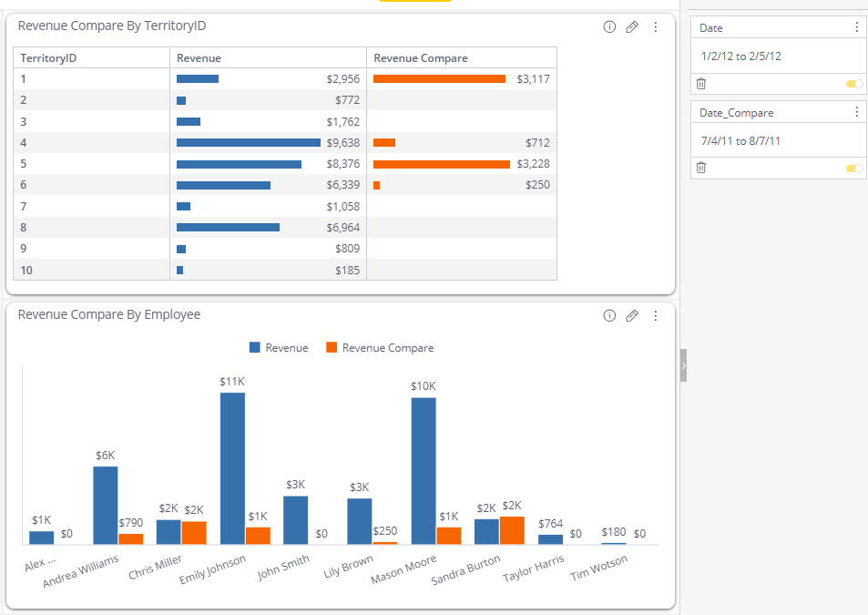This screenshot has height=615, width=868.
Task: Edit the 1/2/12 to 2/5/12 date range
Action: [741, 56]
